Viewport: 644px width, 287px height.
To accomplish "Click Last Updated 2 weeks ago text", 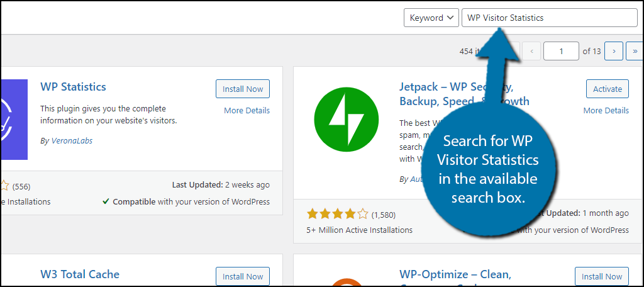I will (x=221, y=185).
